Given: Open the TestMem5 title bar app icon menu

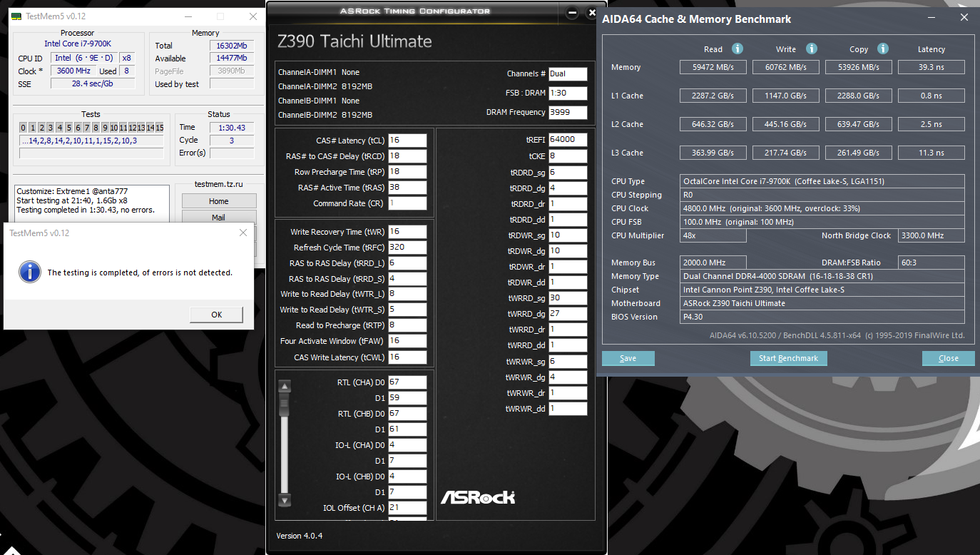Looking at the screenshot, I should tap(16, 16).
